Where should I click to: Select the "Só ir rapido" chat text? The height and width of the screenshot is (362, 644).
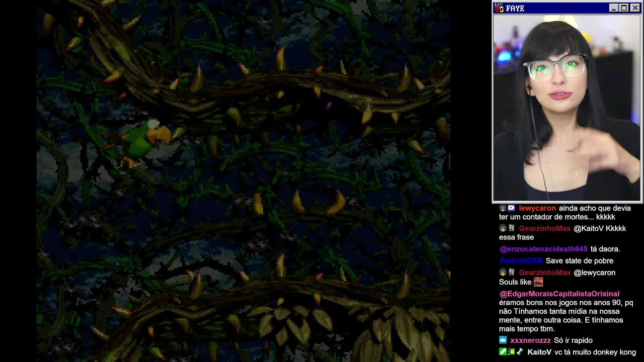[x=573, y=340]
